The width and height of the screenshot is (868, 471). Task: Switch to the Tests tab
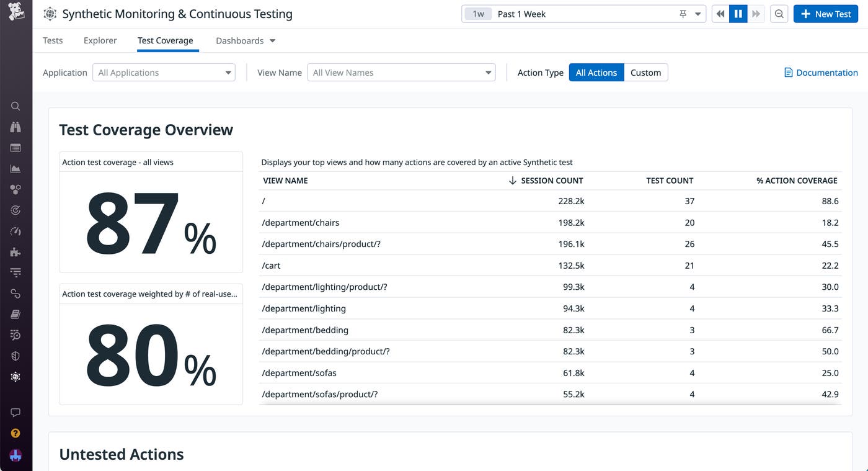pyautogui.click(x=53, y=40)
